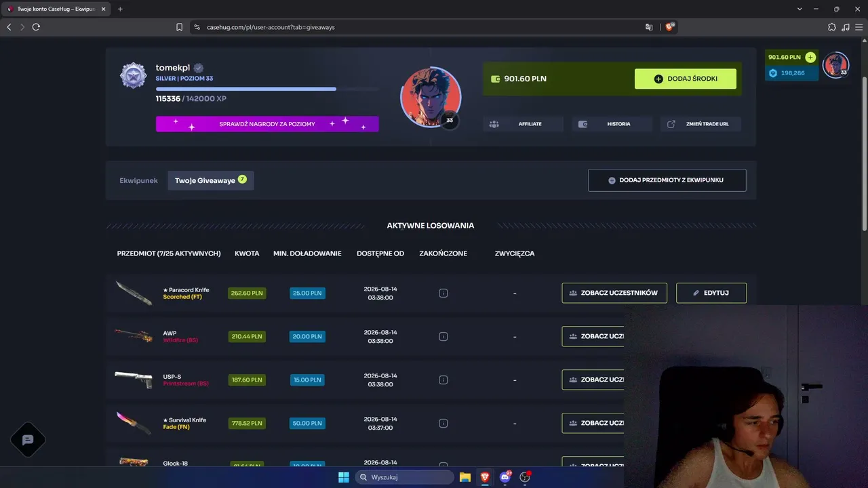Open OBS Studio from the taskbar
Viewport: 868px width, 488px height.
pos(525,477)
